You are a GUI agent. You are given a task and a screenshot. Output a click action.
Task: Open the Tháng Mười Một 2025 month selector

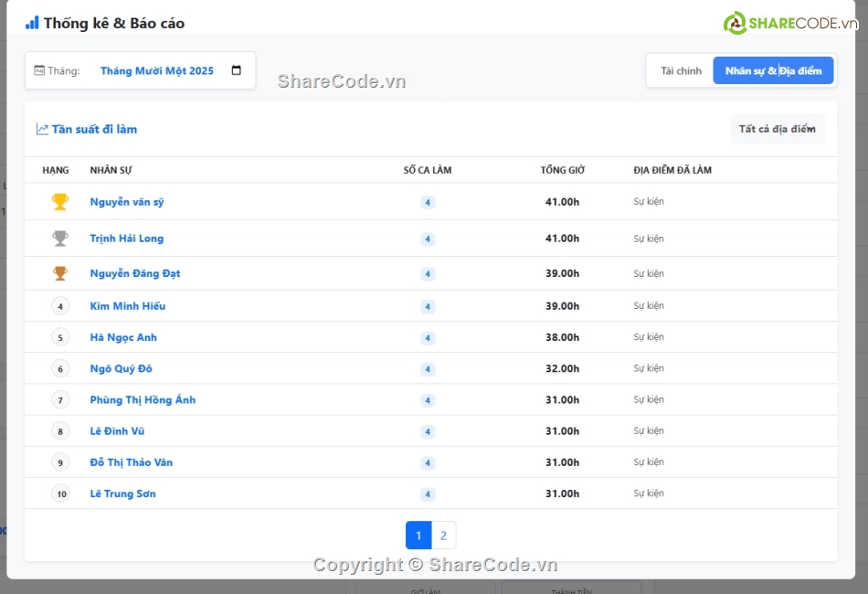point(157,71)
